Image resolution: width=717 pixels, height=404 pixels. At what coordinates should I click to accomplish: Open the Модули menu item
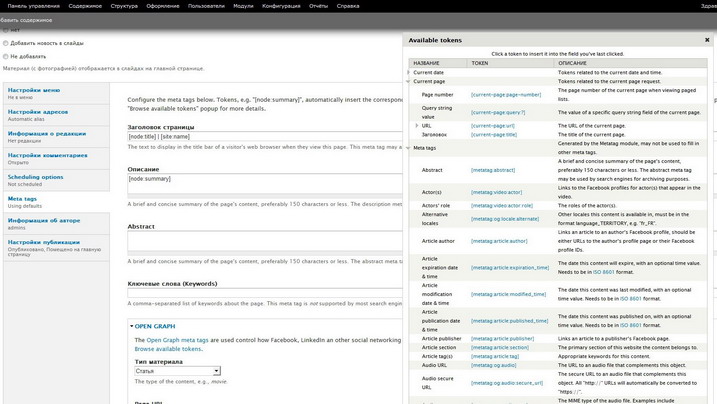pyautogui.click(x=242, y=6)
